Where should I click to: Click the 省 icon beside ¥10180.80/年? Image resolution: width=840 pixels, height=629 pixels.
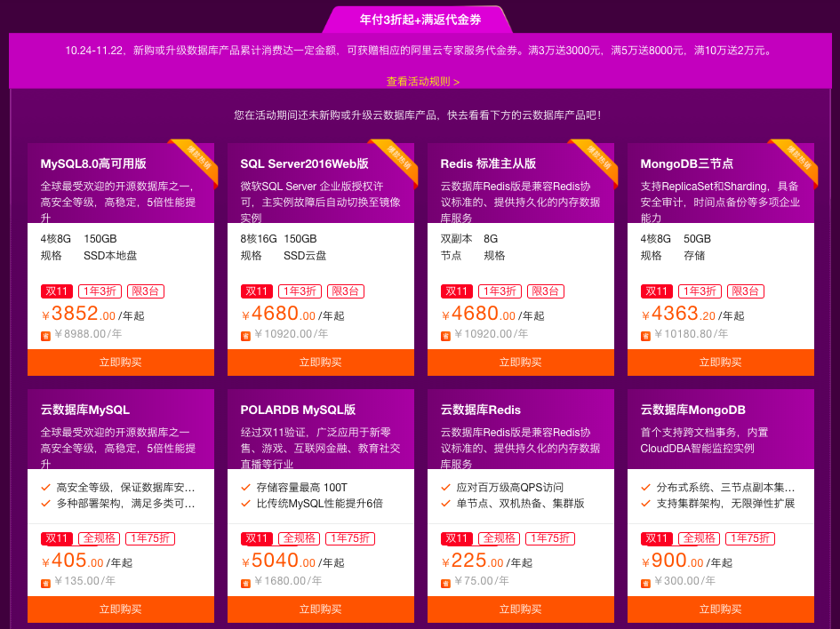point(645,336)
